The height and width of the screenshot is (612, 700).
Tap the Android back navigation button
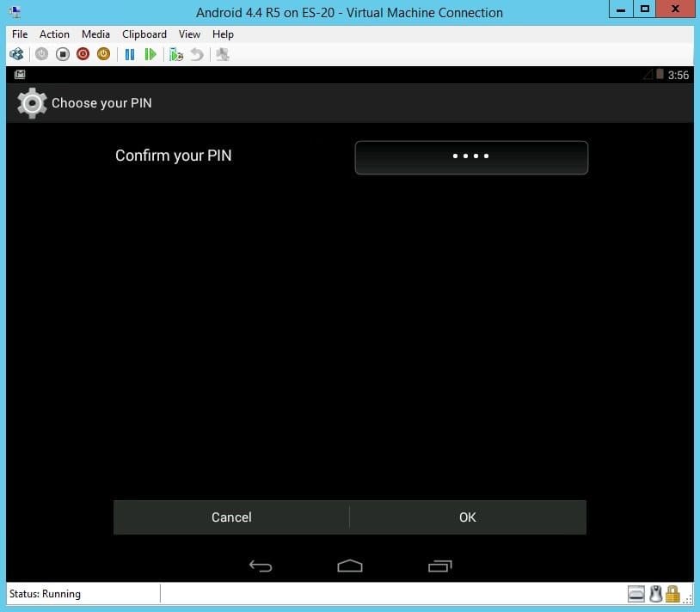pyautogui.click(x=261, y=566)
